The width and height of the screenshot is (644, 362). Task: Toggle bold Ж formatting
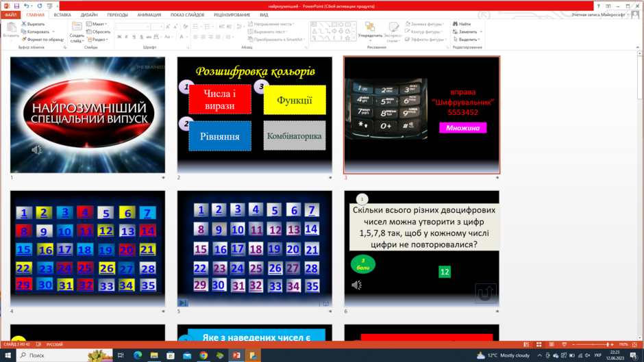click(119, 37)
